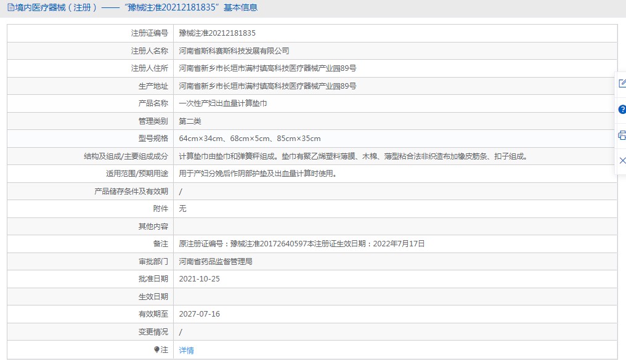Click the 附件 label
This screenshot has width=626, height=364.
tap(161, 209)
